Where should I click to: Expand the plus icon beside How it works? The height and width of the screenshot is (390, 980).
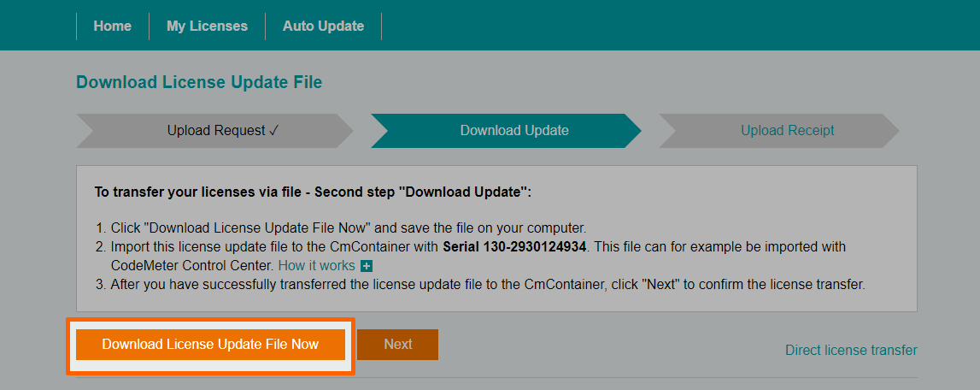pyautogui.click(x=367, y=266)
